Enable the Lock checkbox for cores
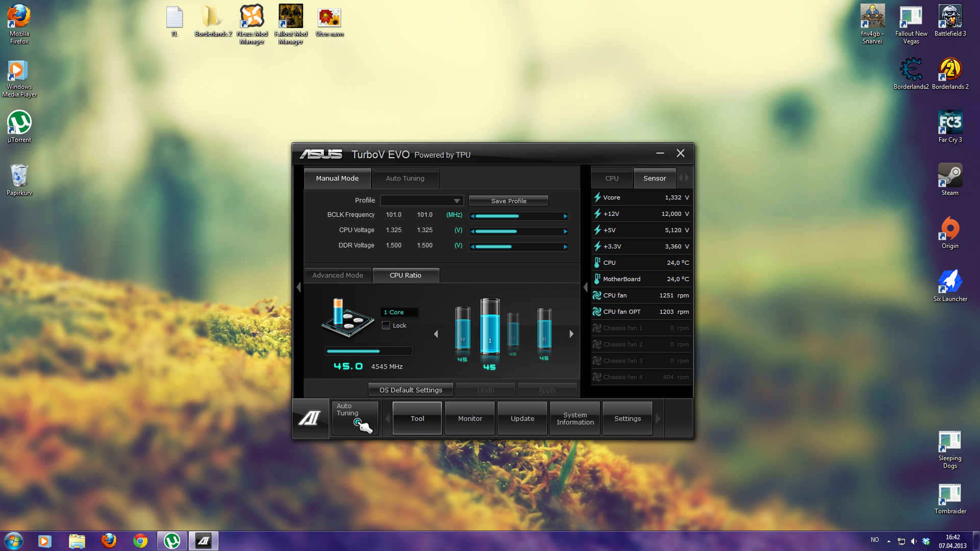The image size is (980, 551). 386,325
